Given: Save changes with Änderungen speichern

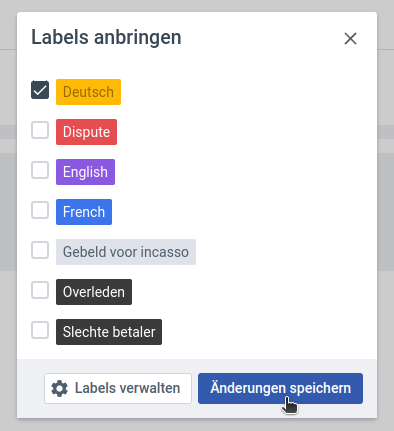Looking at the screenshot, I should point(280,388).
